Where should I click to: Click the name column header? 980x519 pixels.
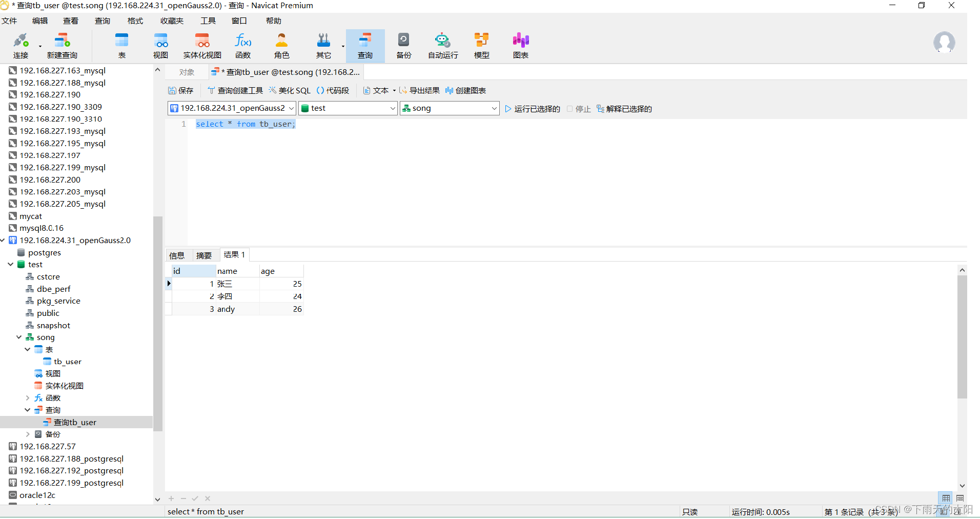[x=238, y=271]
